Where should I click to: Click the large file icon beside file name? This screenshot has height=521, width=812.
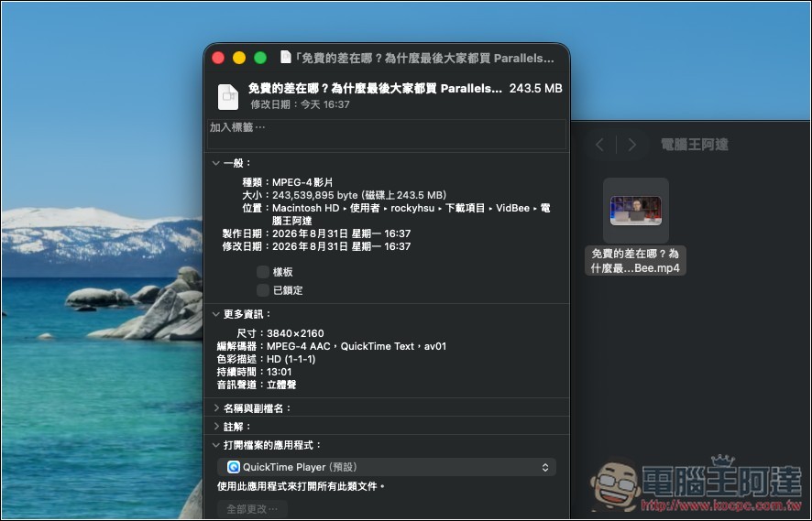(228, 96)
